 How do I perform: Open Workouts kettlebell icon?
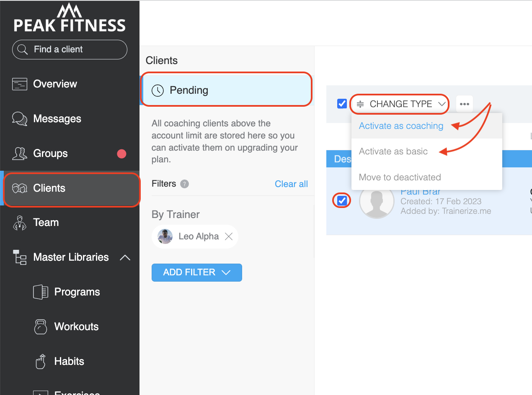tap(41, 327)
